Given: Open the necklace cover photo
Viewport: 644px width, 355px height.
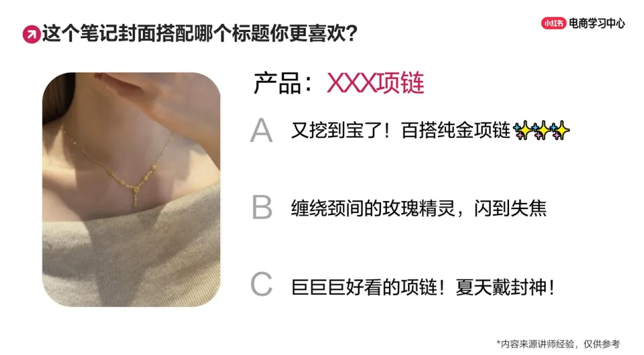Looking at the screenshot, I should (x=132, y=189).
